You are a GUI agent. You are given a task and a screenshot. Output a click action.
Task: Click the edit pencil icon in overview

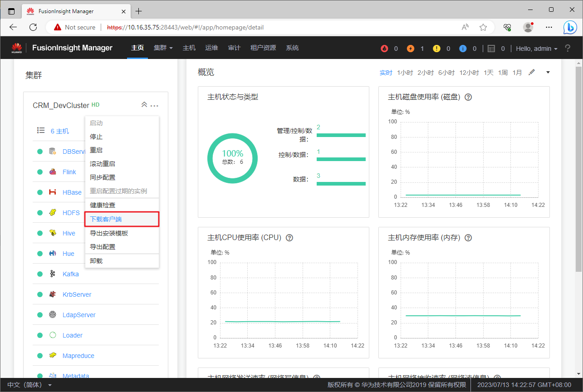point(532,72)
